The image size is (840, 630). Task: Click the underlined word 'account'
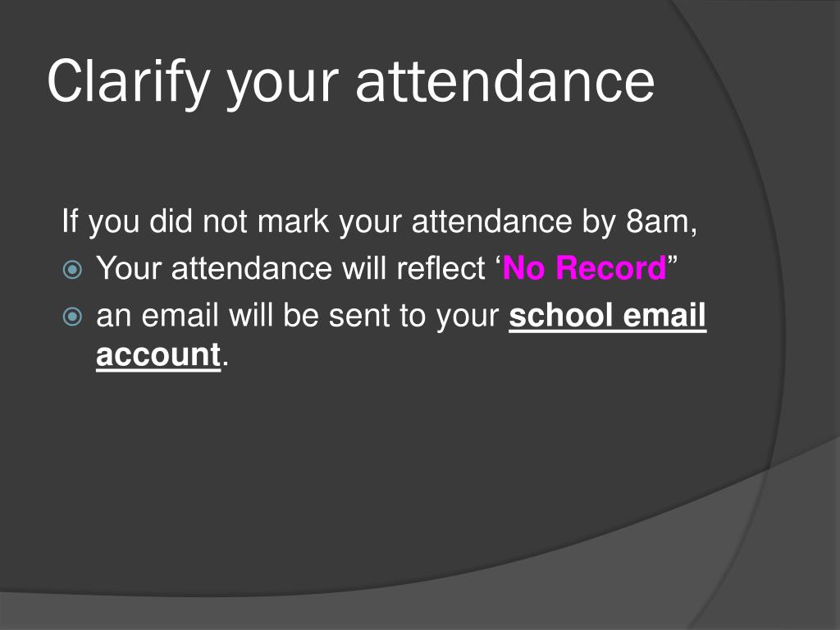(158, 354)
